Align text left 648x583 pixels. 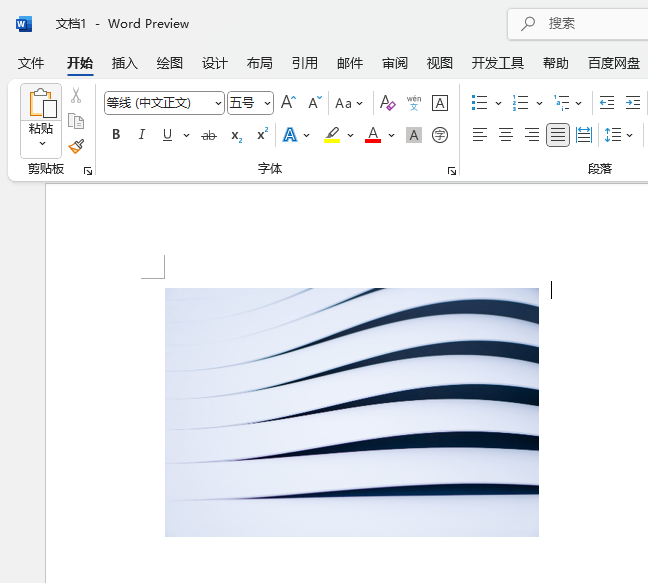[x=480, y=135]
